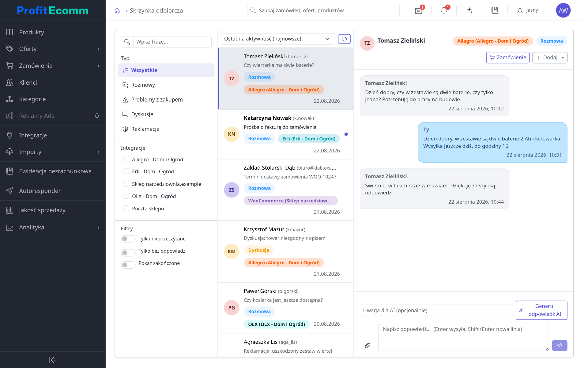The height and width of the screenshot is (368, 588).
Task: Open Ewidencja bezrachunkowa in the sidebar
Action: pos(53,171)
